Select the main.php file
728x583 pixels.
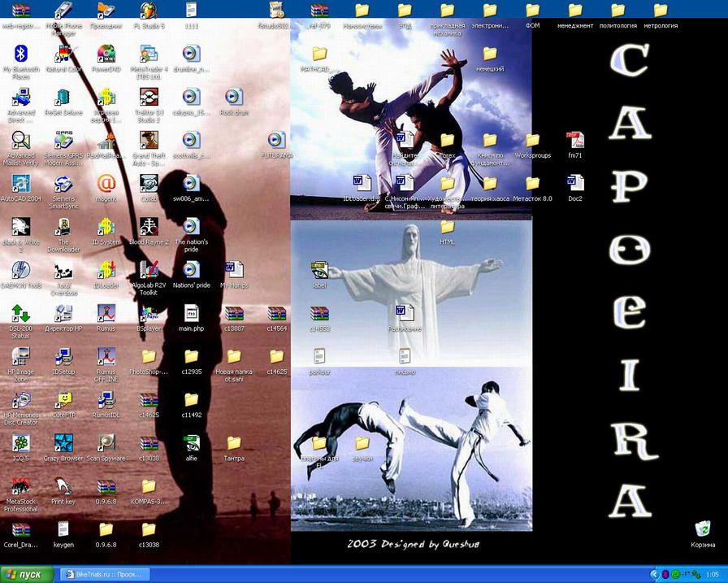click(x=191, y=314)
